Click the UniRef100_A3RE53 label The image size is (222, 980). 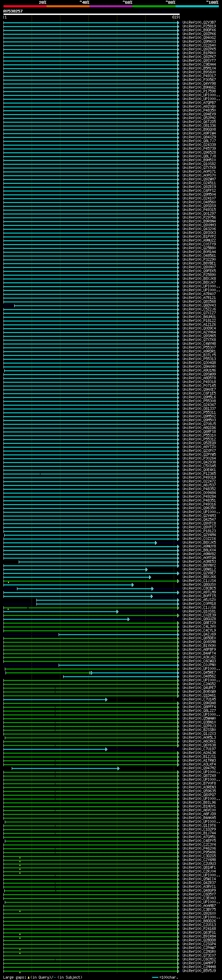199,561
